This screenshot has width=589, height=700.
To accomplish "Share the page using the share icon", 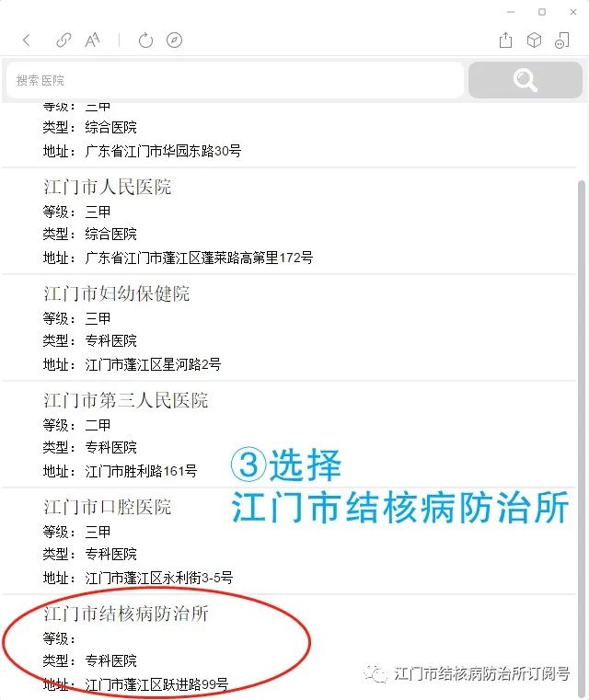I will point(505,40).
